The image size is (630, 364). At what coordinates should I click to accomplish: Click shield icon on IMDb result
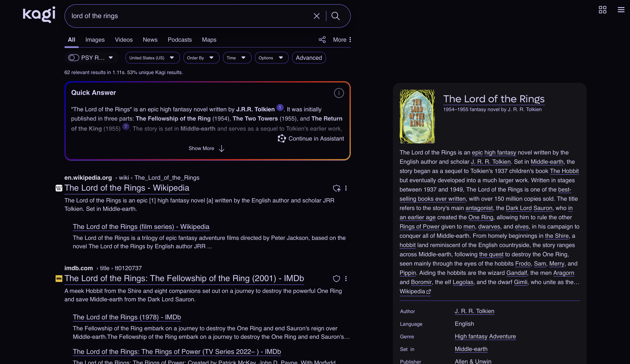[x=336, y=279]
